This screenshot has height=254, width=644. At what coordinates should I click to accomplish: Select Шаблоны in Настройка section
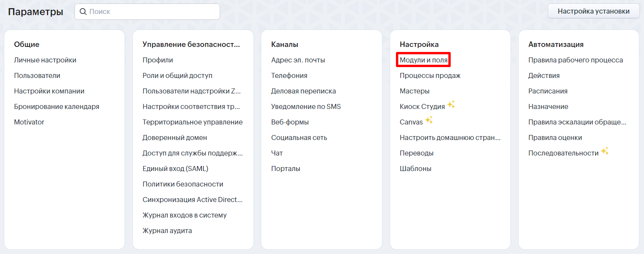415,169
